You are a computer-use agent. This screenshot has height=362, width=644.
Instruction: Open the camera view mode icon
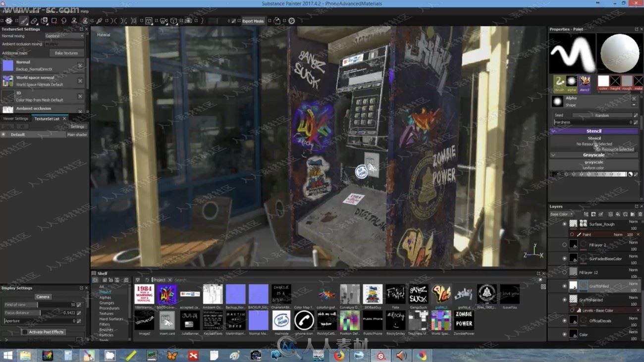click(x=163, y=21)
